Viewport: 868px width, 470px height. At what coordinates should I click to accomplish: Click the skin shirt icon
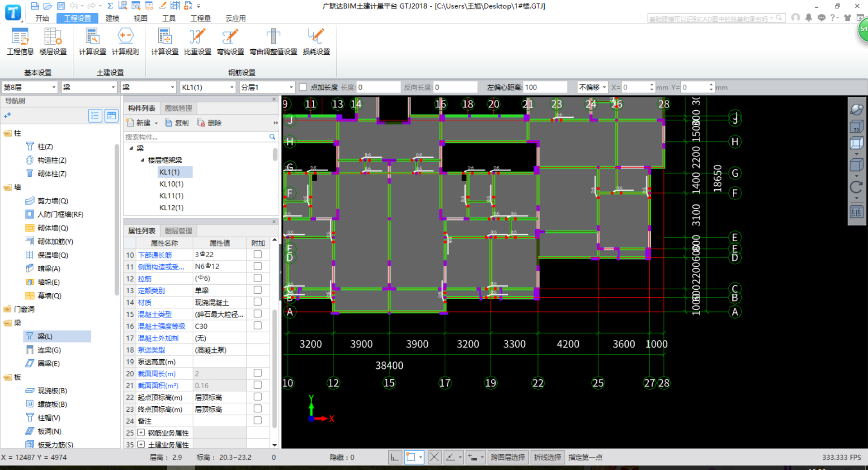[x=848, y=17]
